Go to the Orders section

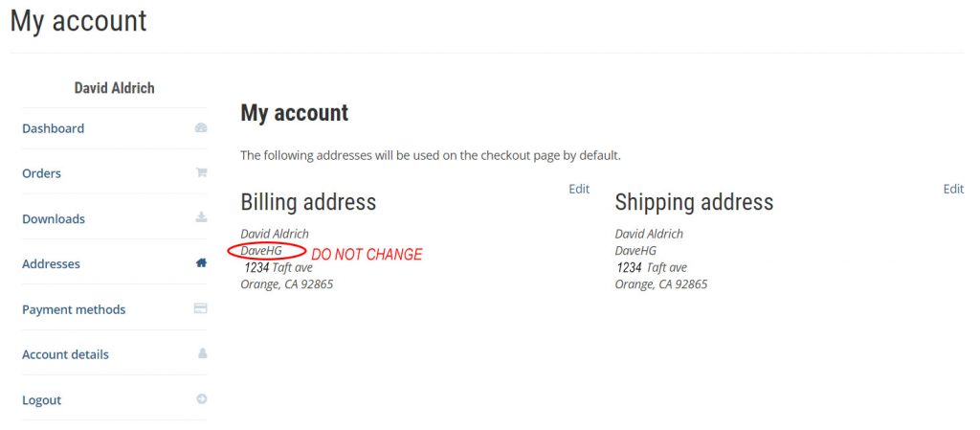pyautogui.click(x=42, y=173)
